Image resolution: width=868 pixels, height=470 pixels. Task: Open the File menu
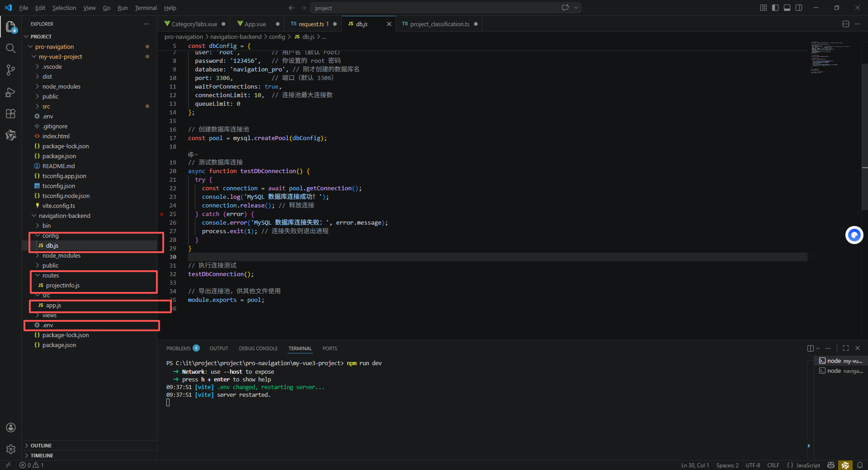pyautogui.click(x=24, y=8)
